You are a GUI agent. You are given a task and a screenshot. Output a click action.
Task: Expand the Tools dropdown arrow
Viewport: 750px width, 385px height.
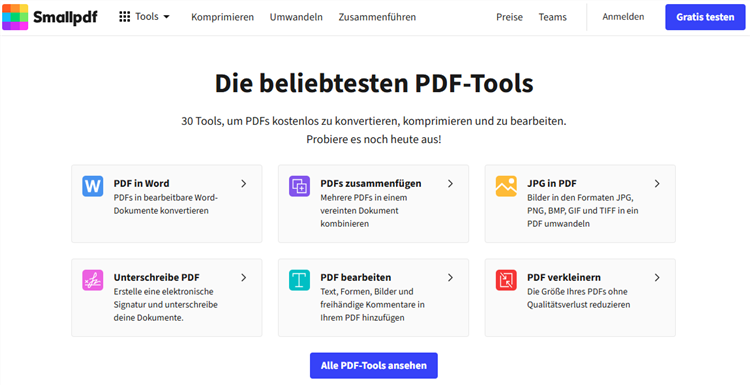166,17
